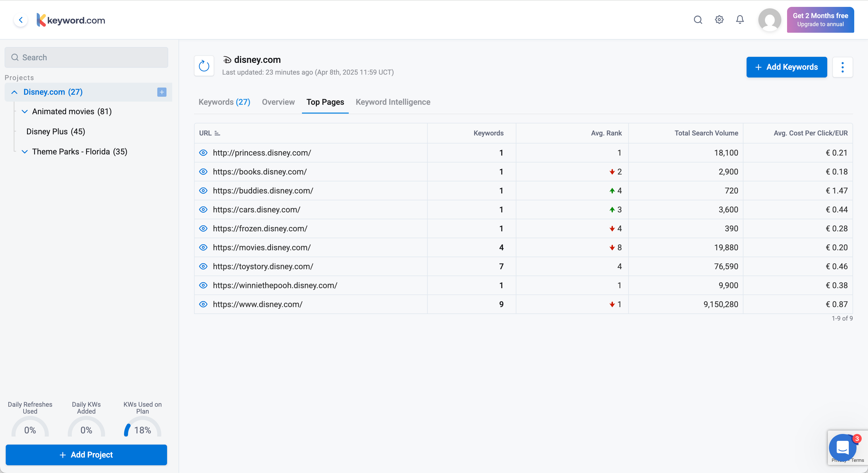The image size is (868, 473).
Task: Click the refresh icon beside disney.com
Action: pos(204,66)
